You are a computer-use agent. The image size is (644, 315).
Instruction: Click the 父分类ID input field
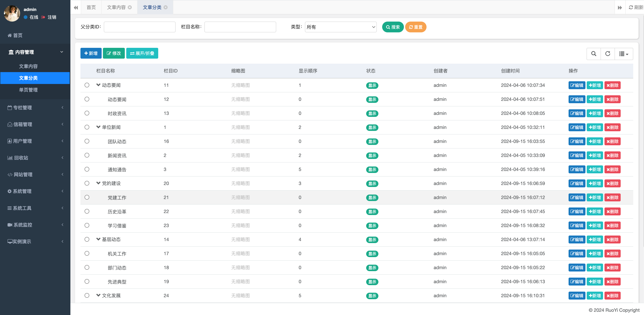point(140,27)
